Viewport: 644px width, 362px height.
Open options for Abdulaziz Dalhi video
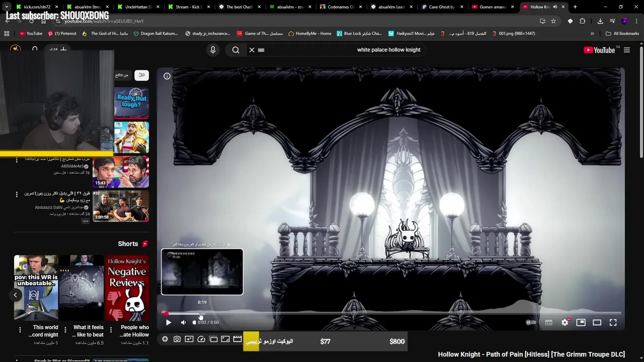click(17, 195)
